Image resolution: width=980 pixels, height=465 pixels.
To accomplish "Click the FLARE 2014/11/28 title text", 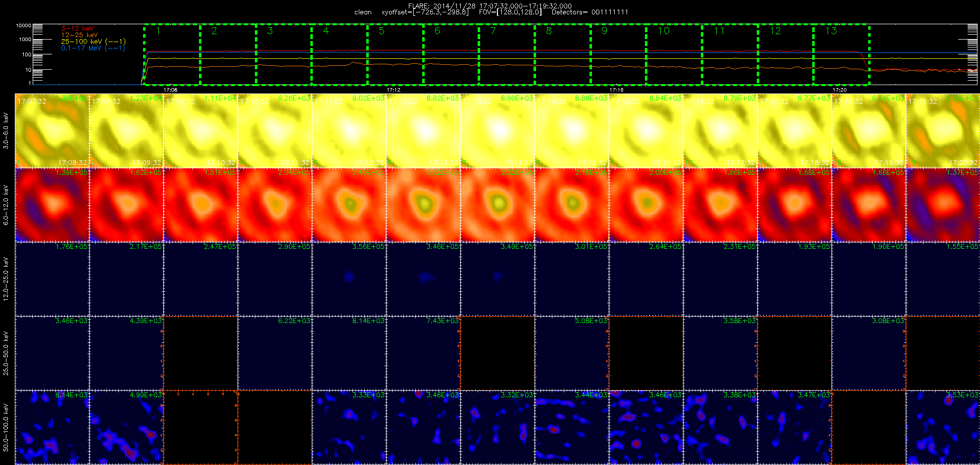I will pos(490,6).
